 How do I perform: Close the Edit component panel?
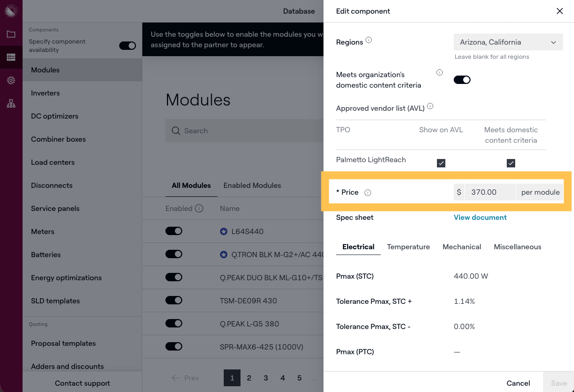pos(560,11)
